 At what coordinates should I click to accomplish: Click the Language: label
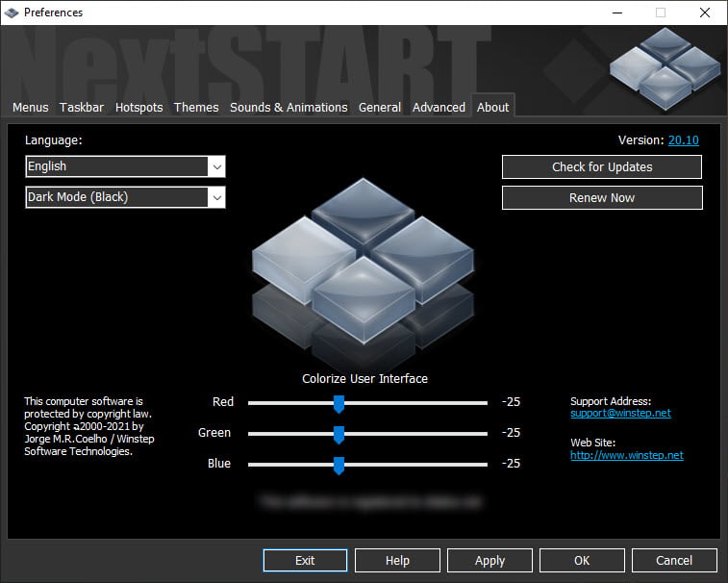[x=54, y=140]
